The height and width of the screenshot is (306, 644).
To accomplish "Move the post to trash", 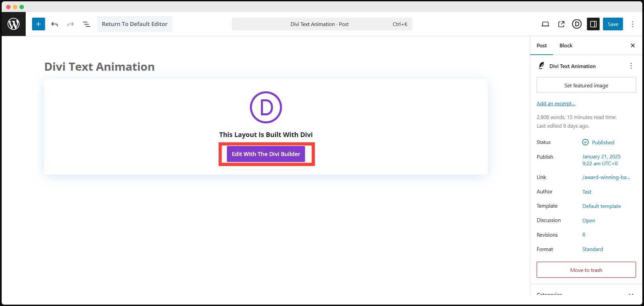I will (x=586, y=270).
